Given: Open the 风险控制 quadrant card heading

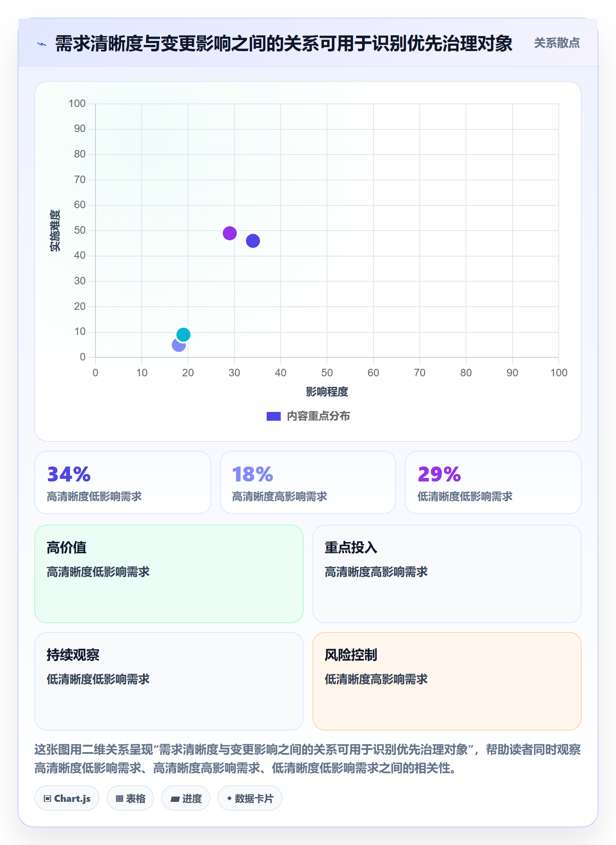Looking at the screenshot, I should 351,655.
